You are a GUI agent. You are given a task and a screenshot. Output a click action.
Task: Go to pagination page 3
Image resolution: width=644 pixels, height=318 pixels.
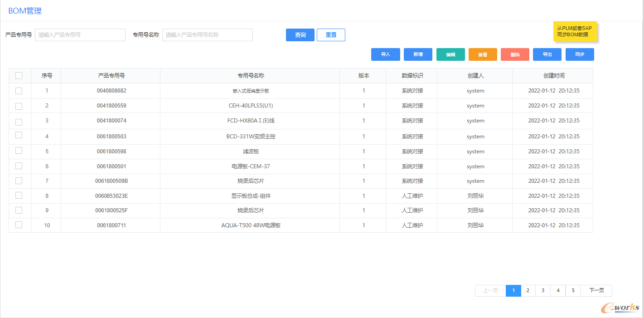tap(543, 291)
